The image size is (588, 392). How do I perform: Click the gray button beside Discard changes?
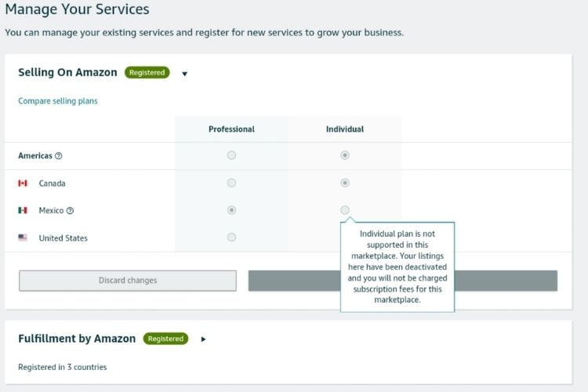click(506, 281)
